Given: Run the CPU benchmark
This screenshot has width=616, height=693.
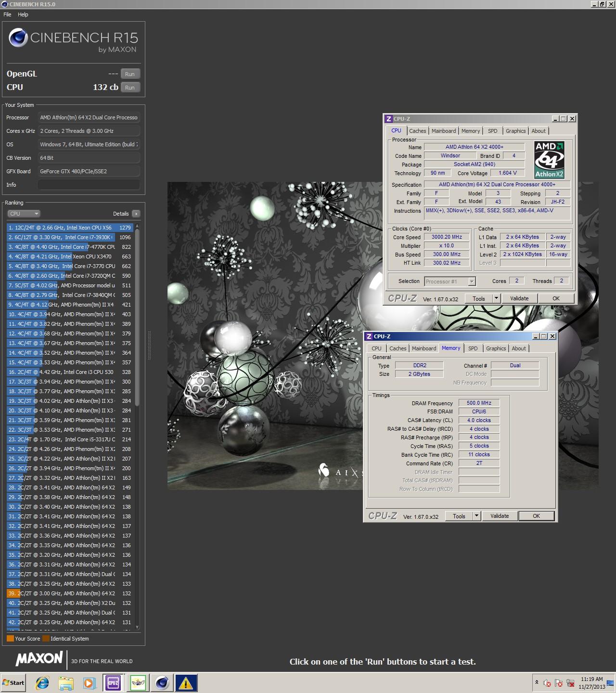Looking at the screenshot, I should 130,88.
